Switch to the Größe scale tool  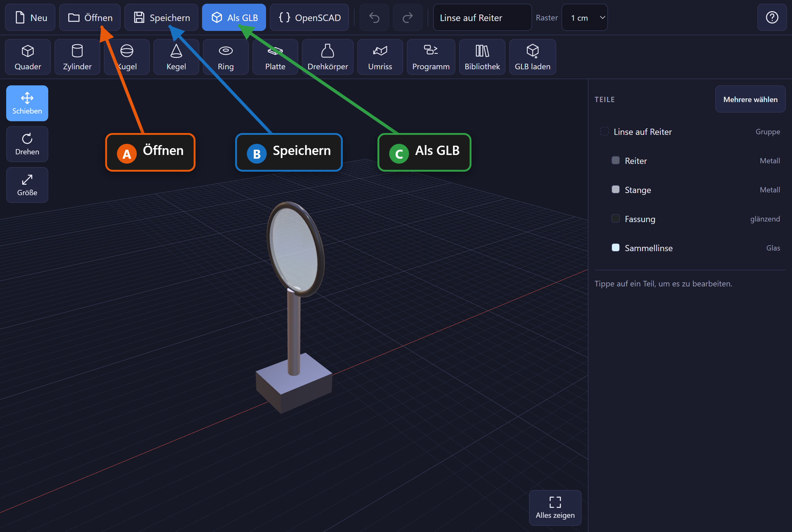coord(27,185)
